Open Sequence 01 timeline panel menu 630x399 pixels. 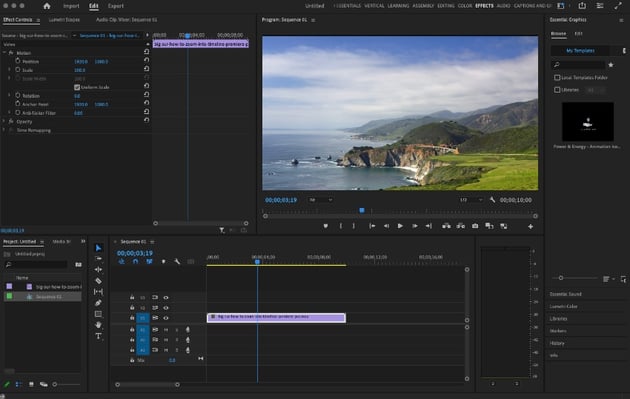pyautogui.click(x=152, y=241)
